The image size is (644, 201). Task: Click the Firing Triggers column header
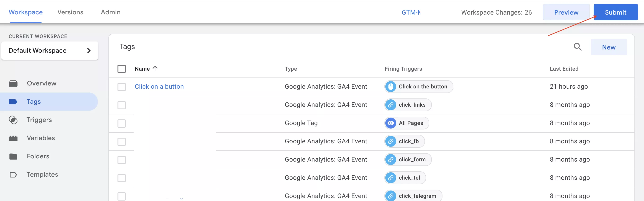(x=403, y=69)
